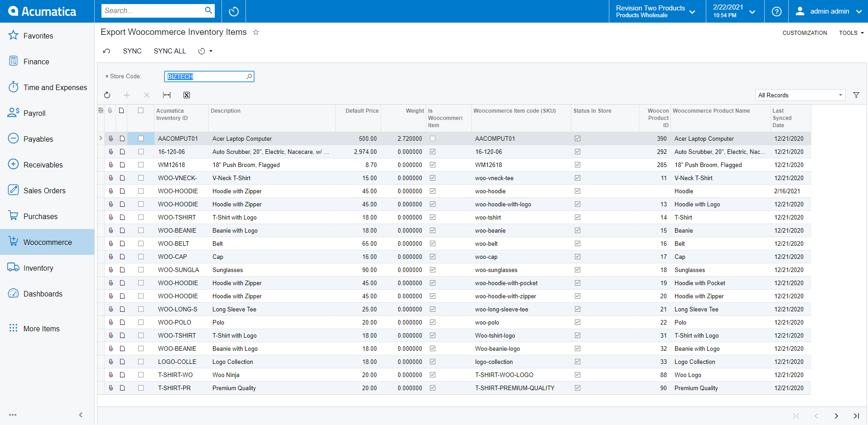The image size is (868, 425).
Task: Click the delete row X icon
Action: coord(147,95)
